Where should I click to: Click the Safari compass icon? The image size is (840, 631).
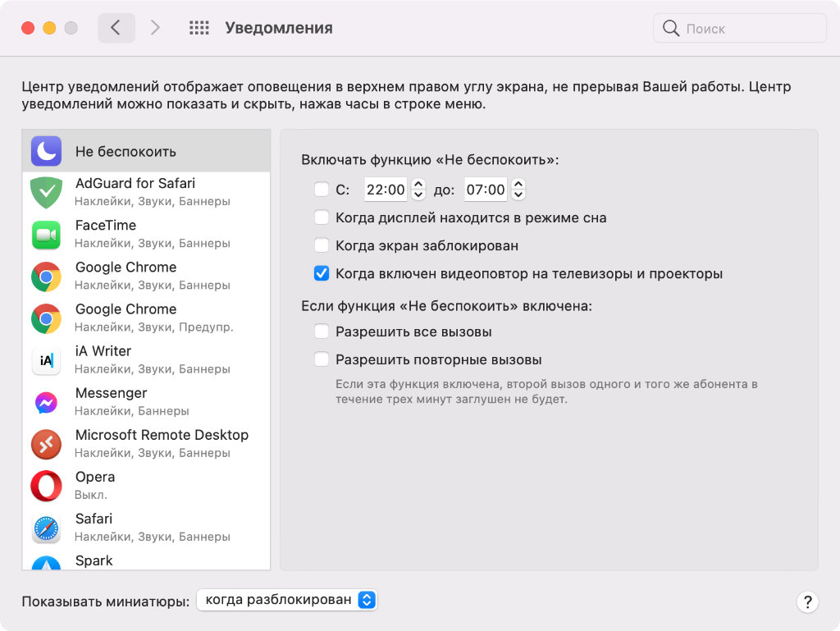[47, 528]
